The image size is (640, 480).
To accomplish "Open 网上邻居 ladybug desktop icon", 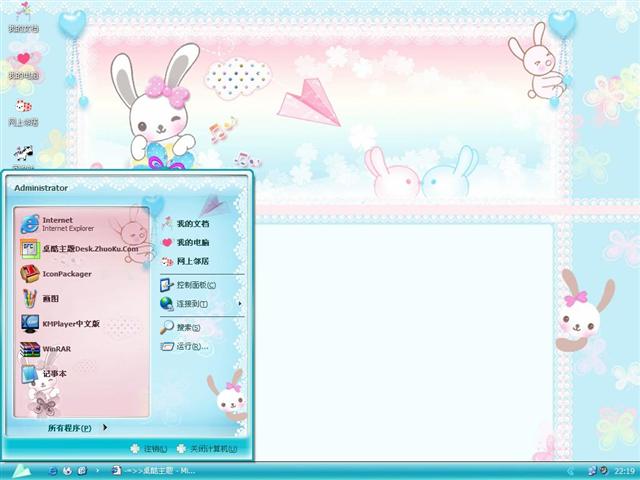I will coord(23,112).
